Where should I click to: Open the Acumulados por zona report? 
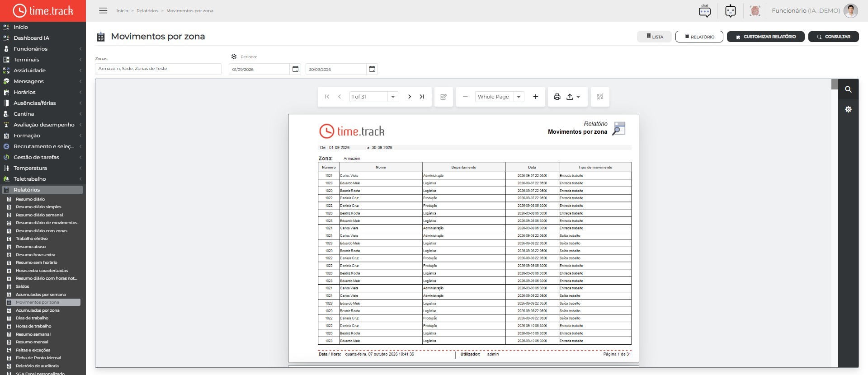click(38, 310)
